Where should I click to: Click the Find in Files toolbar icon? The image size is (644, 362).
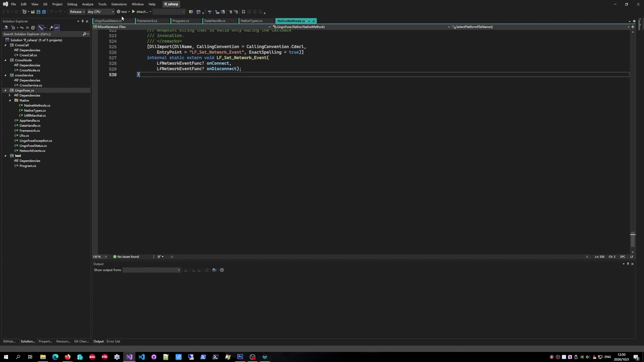coord(191,12)
